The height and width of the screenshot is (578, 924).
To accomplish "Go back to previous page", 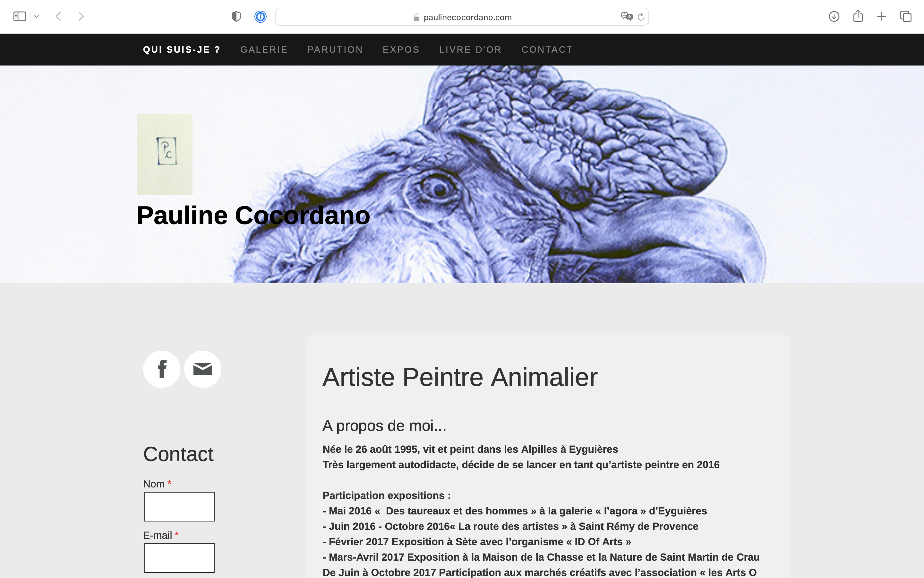I will click(58, 16).
